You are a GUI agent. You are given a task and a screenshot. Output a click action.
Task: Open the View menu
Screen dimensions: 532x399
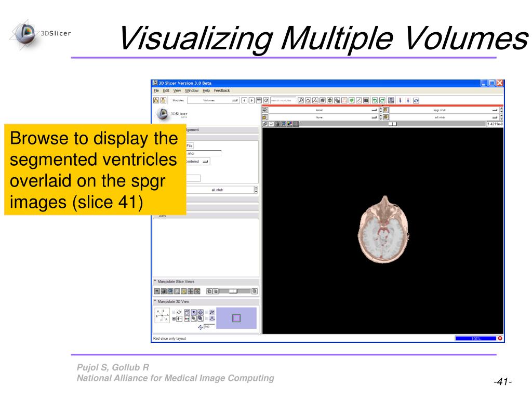(x=177, y=90)
